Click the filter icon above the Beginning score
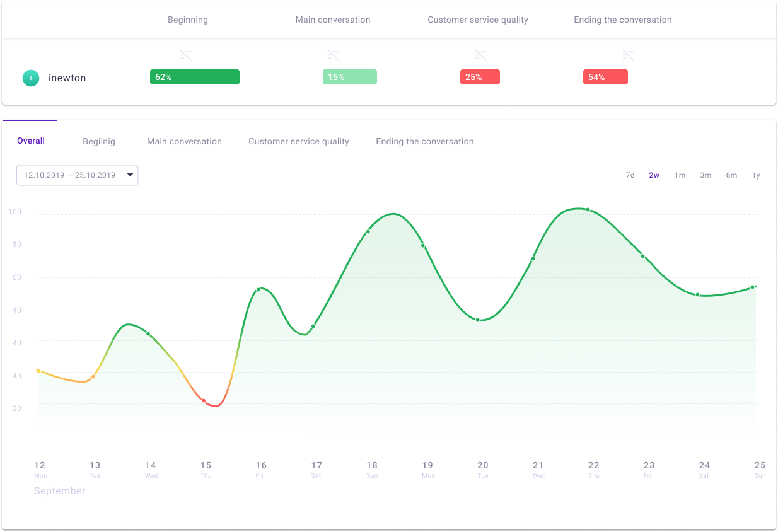Image resolution: width=778 pixels, height=532 pixels. click(x=186, y=55)
